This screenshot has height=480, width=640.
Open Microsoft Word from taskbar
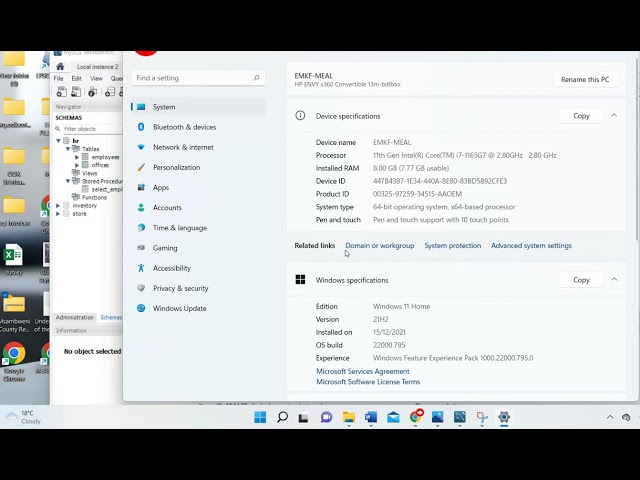371,417
